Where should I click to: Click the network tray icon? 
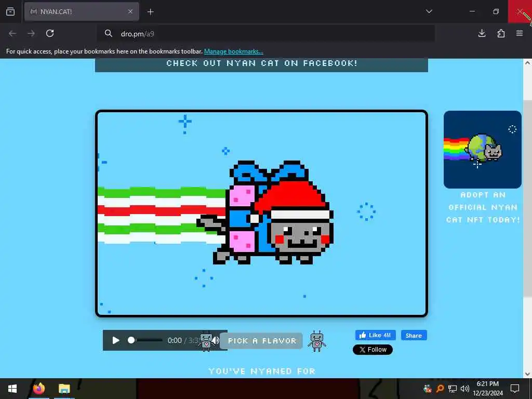453,389
